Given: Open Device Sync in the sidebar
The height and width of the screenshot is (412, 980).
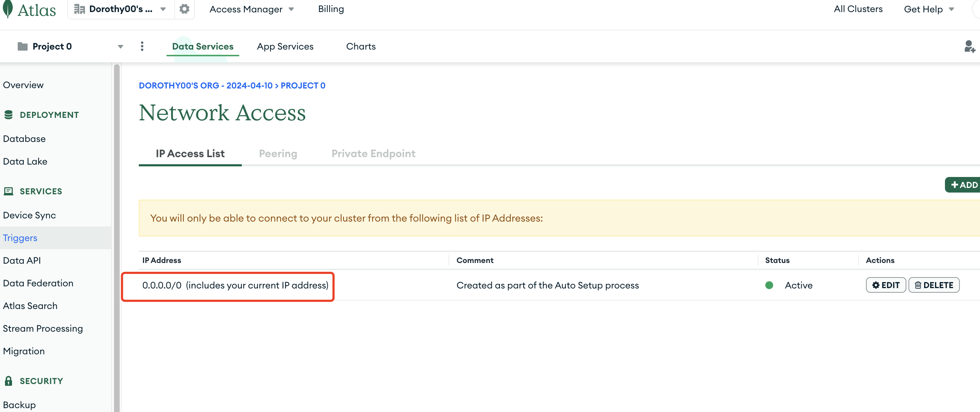Looking at the screenshot, I should (x=29, y=215).
